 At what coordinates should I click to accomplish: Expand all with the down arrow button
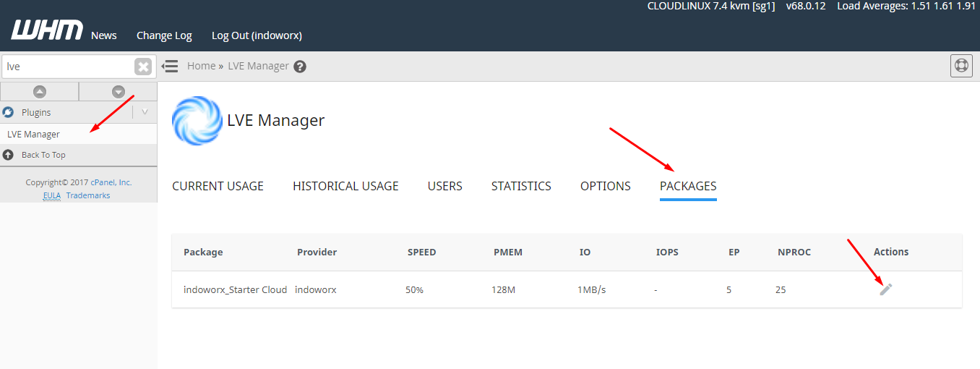point(119,91)
